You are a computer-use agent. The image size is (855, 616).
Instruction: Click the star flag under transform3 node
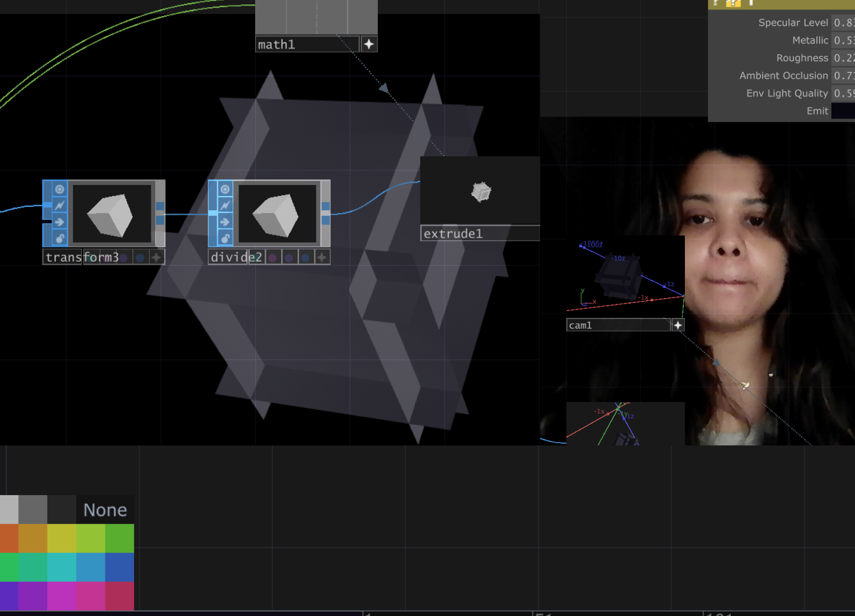pyautogui.click(x=156, y=257)
